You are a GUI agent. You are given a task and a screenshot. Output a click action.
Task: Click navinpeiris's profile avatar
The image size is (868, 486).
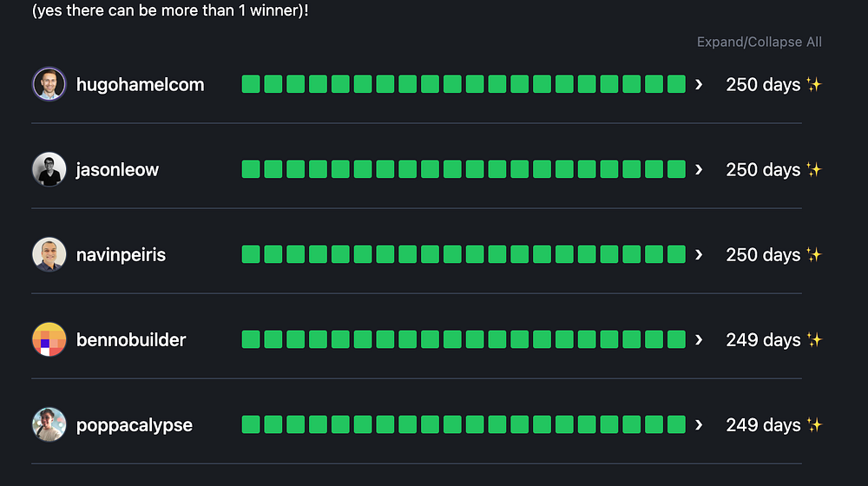coord(49,254)
